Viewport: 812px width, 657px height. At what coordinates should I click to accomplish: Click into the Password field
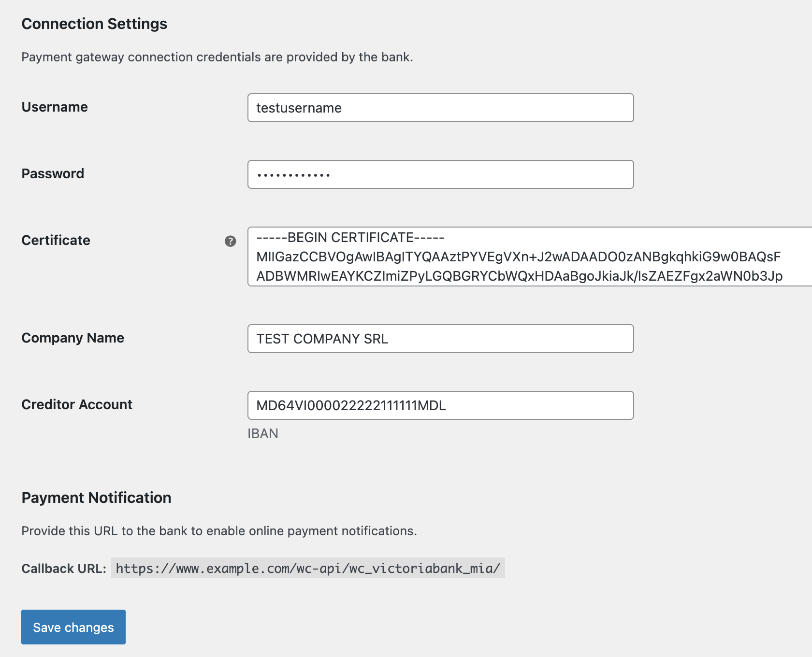(x=440, y=174)
